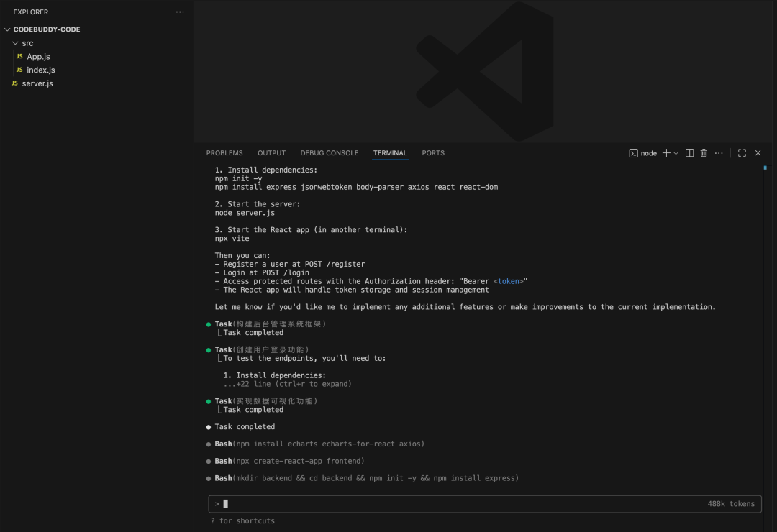Switch to the PROBLEMS tab
This screenshot has width=777, height=532.
point(224,153)
